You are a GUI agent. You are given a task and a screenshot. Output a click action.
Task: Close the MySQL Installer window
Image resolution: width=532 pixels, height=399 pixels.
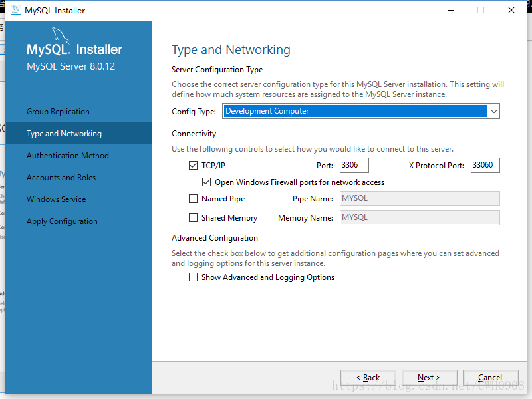click(x=511, y=10)
